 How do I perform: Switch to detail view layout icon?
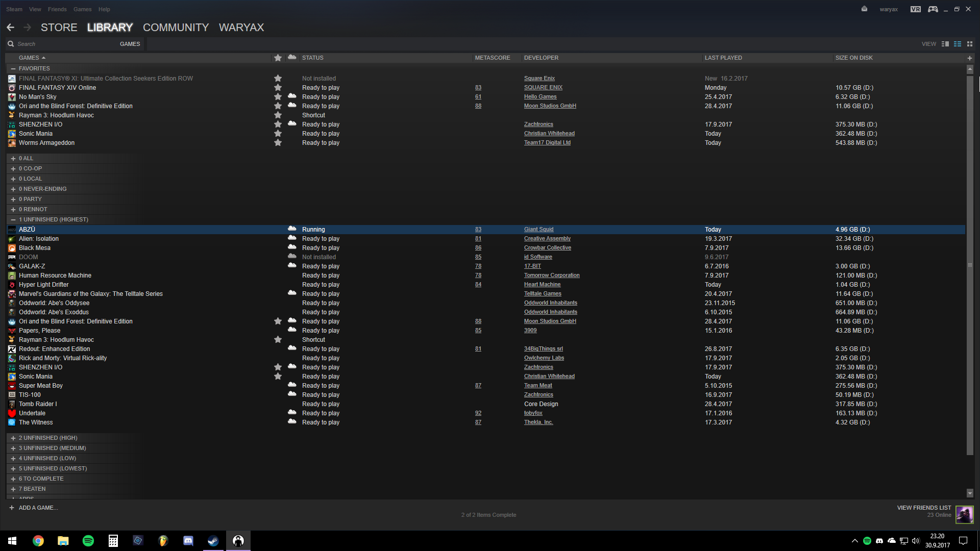pyautogui.click(x=945, y=44)
